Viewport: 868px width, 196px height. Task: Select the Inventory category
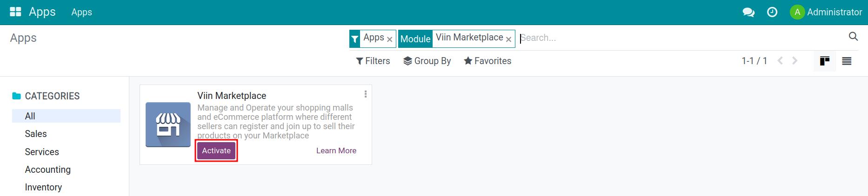pyautogui.click(x=43, y=187)
